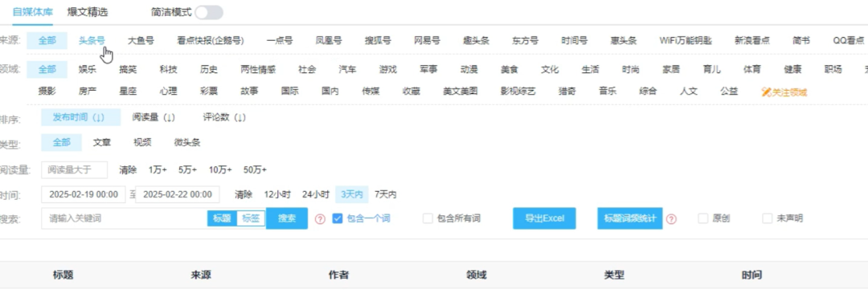Click the 搜索 button
The image size is (868, 297).
[x=287, y=218]
